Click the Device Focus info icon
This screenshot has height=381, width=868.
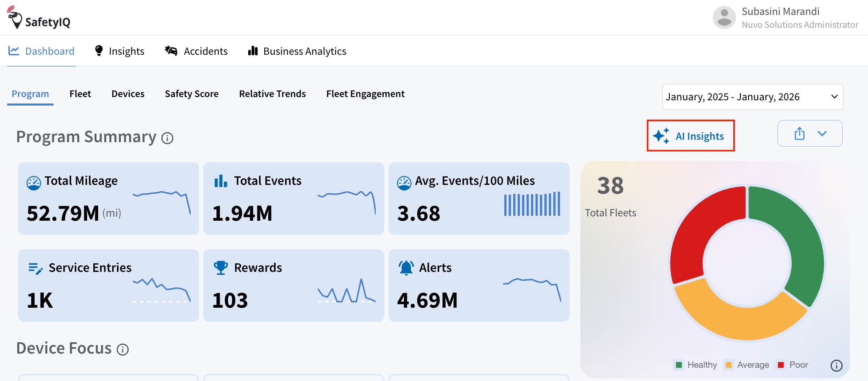(123, 349)
